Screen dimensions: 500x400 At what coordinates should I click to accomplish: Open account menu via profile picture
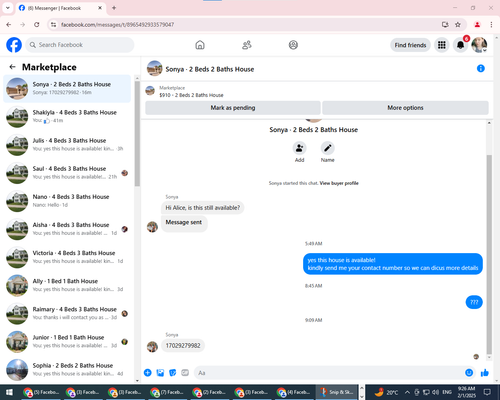click(479, 45)
